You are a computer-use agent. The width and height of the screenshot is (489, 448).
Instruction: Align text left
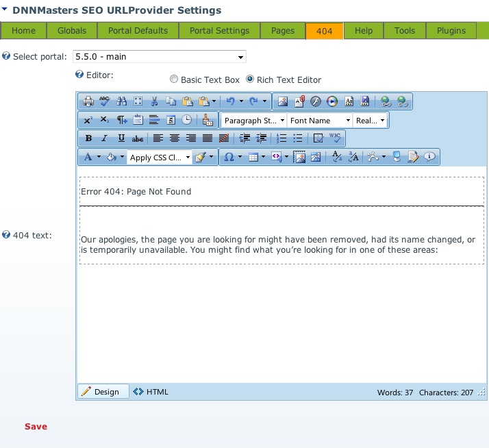pyautogui.click(x=158, y=138)
